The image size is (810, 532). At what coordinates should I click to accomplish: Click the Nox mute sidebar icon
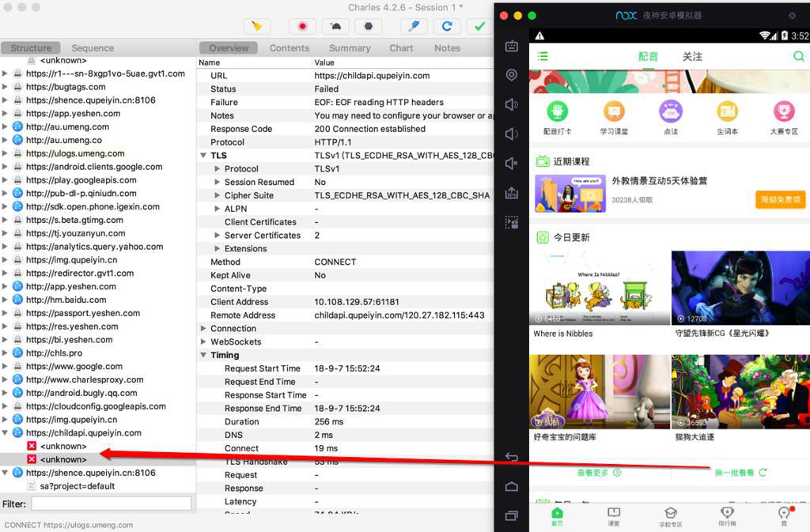point(512,164)
